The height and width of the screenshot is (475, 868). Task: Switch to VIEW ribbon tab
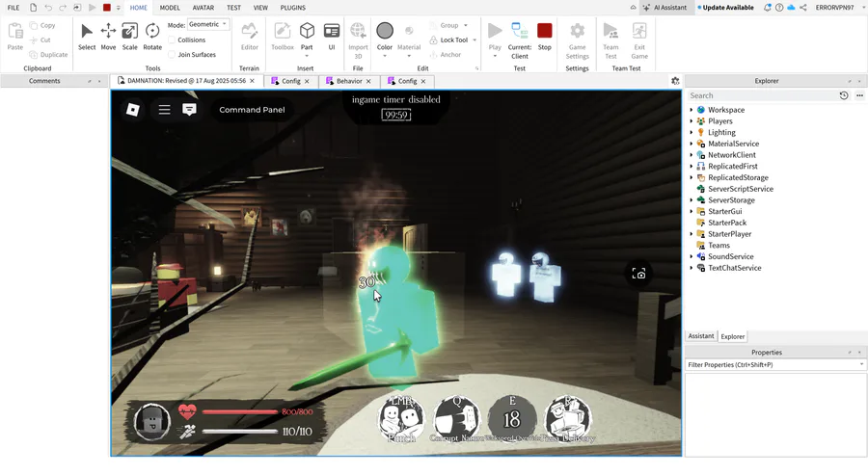click(x=260, y=8)
